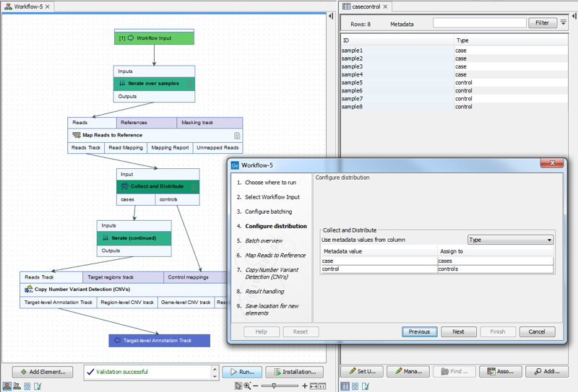Click the zoom in magnifier tool

[x=247, y=386]
